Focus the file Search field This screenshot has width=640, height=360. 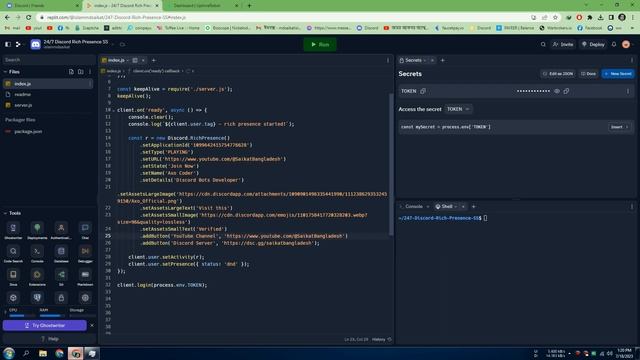click(49, 60)
